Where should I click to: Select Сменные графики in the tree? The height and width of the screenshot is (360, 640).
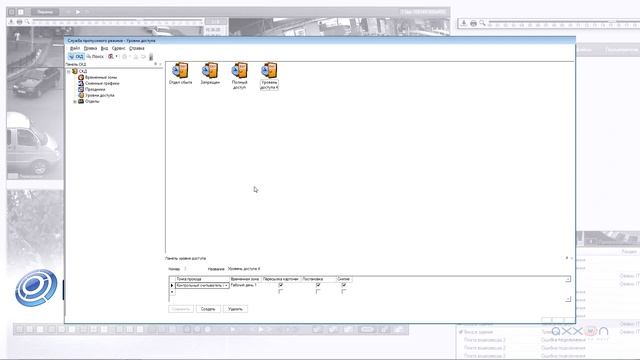click(102, 83)
